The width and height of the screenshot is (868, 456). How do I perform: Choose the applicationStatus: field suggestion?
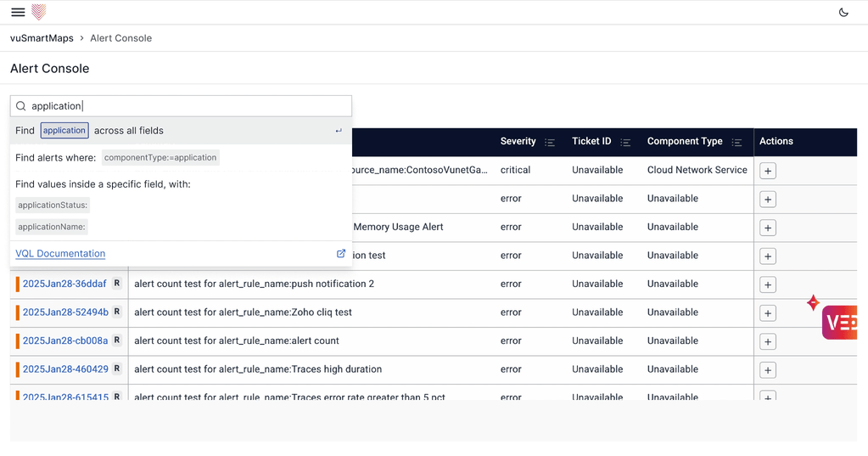pyautogui.click(x=53, y=205)
